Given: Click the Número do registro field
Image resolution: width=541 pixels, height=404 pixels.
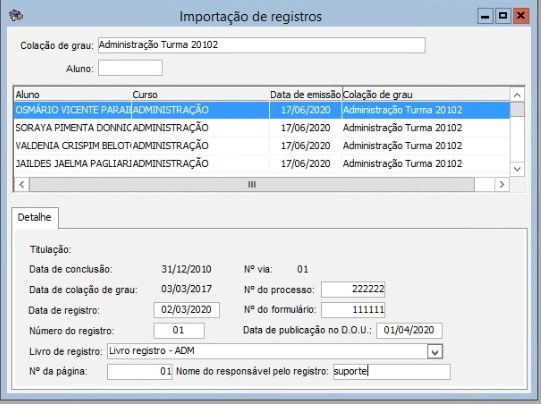Looking at the screenshot, I should (179, 330).
